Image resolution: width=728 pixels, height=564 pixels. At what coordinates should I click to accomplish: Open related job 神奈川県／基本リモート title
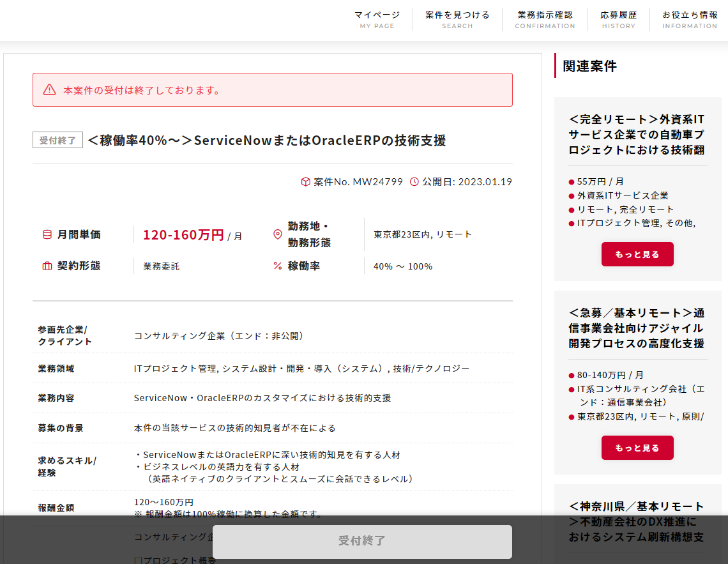tap(637, 522)
